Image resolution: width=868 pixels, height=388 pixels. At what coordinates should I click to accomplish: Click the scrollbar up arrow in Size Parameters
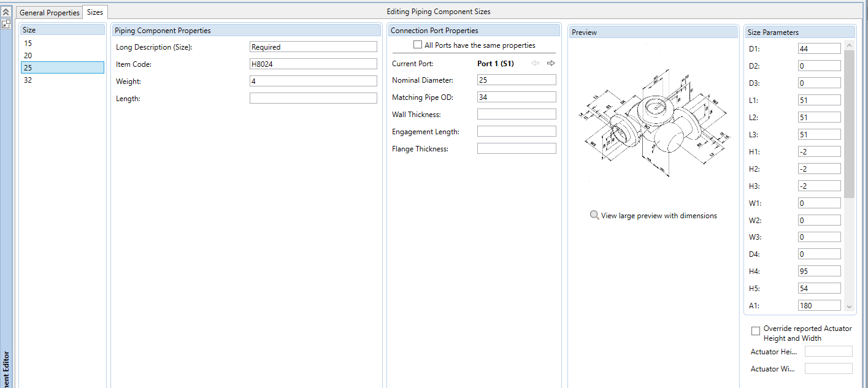pyautogui.click(x=848, y=44)
